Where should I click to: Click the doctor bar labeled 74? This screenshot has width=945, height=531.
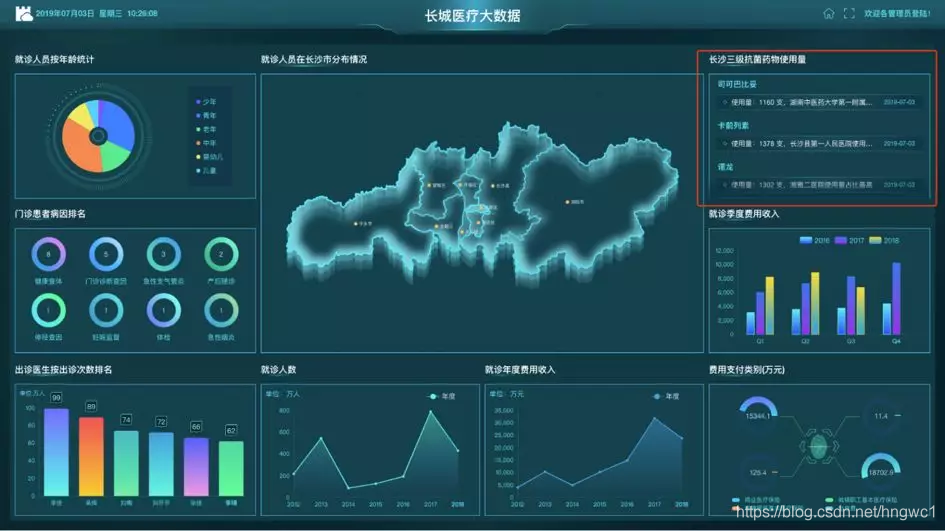(126, 463)
